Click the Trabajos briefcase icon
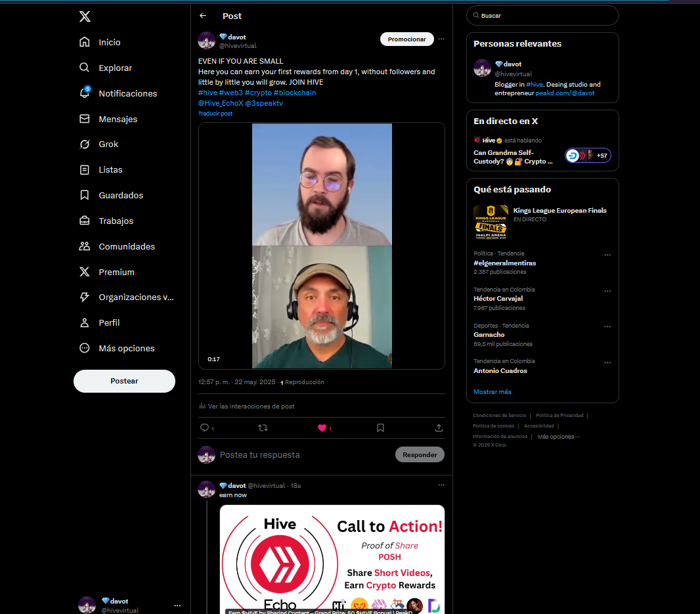The image size is (700, 614). [84, 221]
